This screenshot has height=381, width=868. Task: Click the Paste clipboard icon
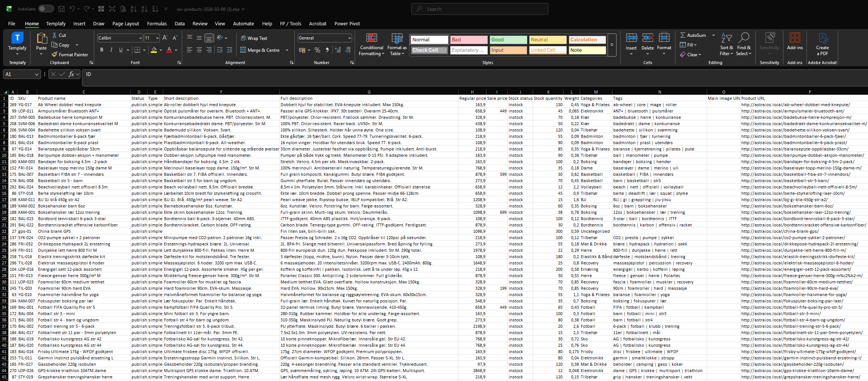pyautogui.click(x=41, y=38)
